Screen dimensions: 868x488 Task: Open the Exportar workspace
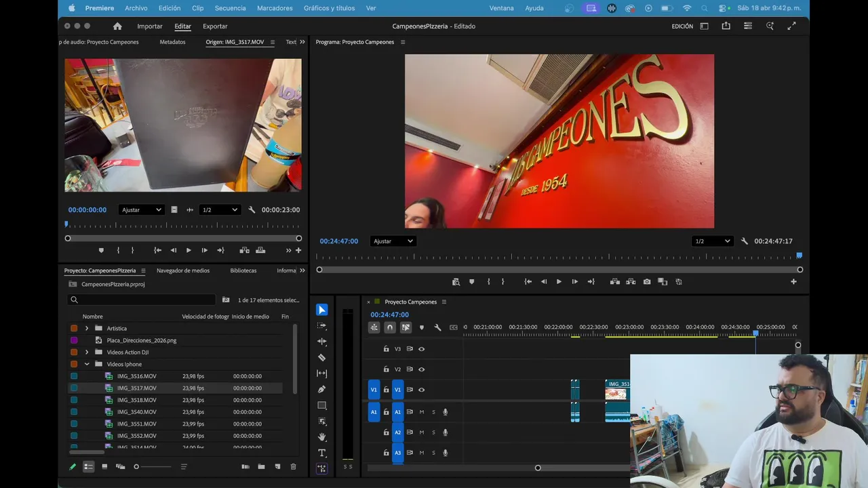pyautogui.click(x=215, y=26)
